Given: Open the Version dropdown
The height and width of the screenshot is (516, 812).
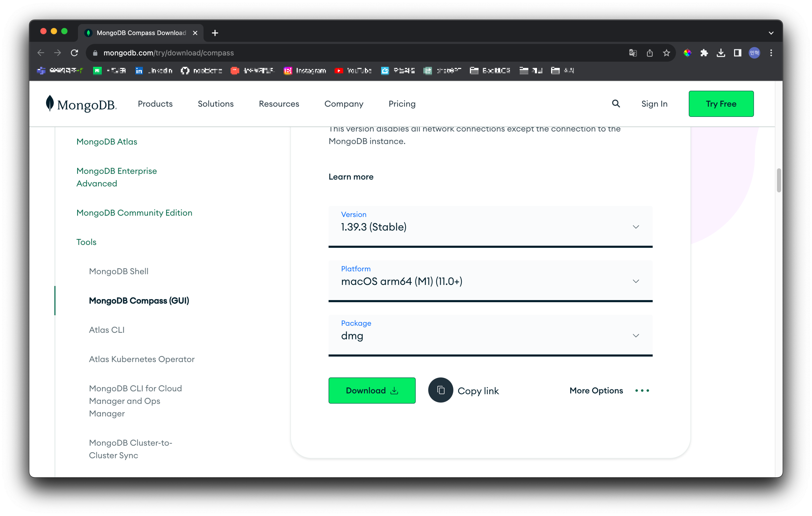Looking at the screenshot, I should click(490, 226).
